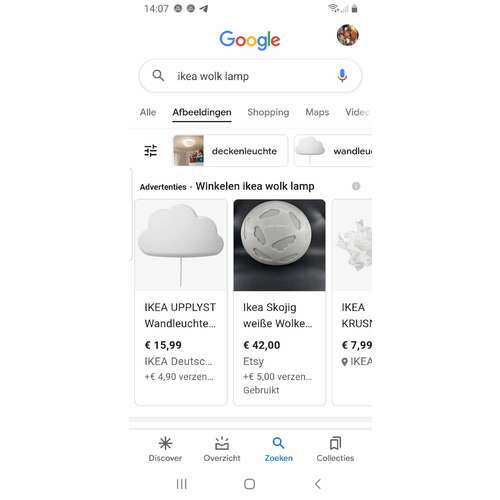Open the profile avatar picture
Image resolution: width=500 pixels, height=500 pixels.
pos(348,35)
